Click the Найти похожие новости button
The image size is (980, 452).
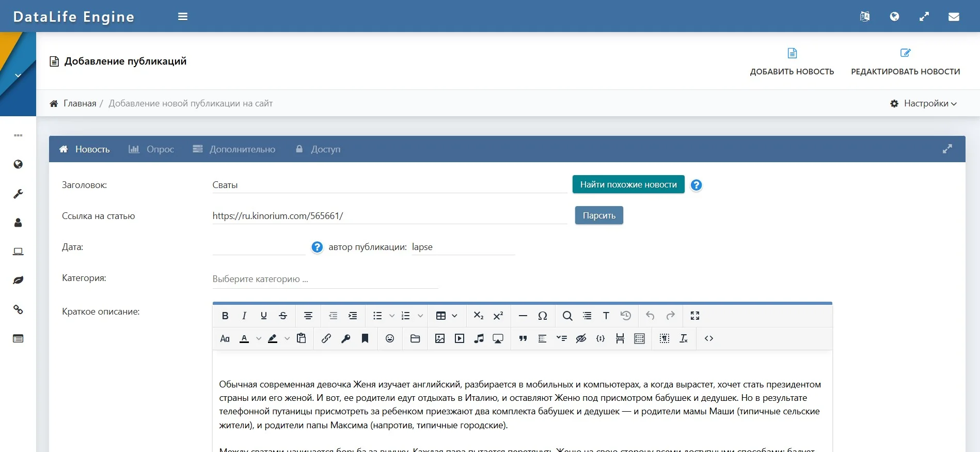(628, 184)
